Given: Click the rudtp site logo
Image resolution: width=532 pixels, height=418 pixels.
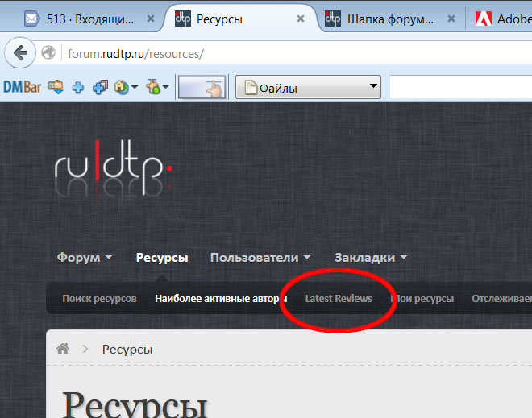Looking at the screenshot, I should click(114, 168).
